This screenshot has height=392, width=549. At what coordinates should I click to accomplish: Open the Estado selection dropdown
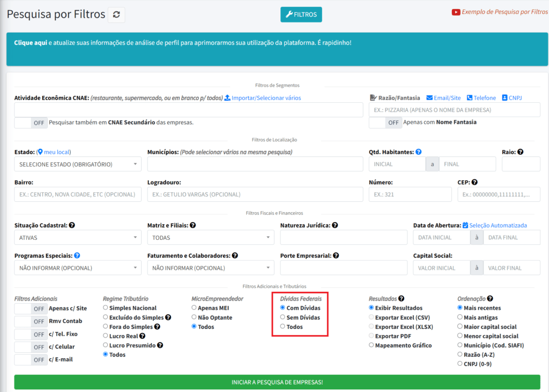click(78, 164)
